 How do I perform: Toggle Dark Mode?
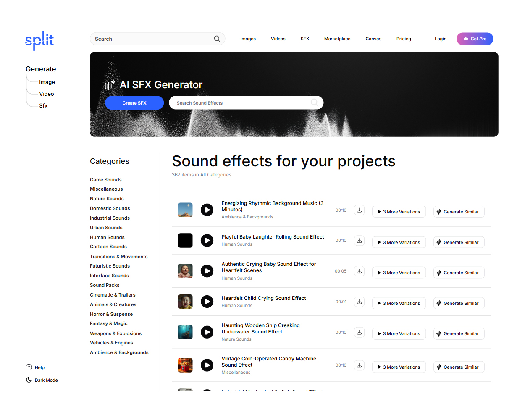click(42, 380)
